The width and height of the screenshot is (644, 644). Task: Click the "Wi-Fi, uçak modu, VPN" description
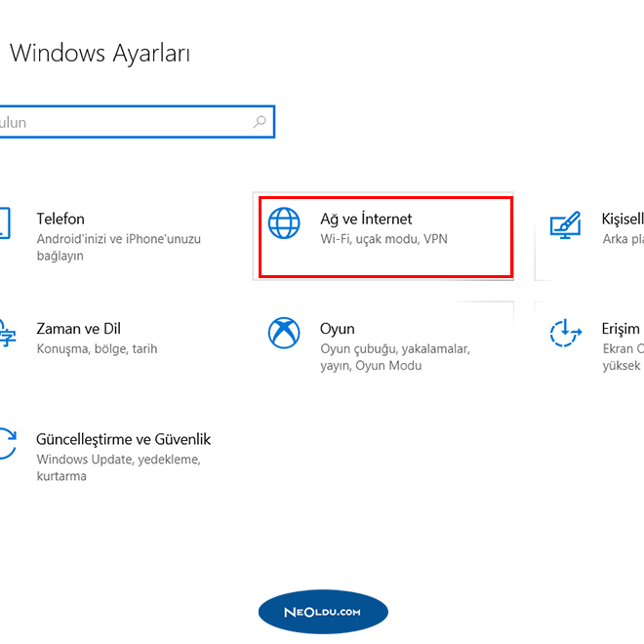point(383,239)
